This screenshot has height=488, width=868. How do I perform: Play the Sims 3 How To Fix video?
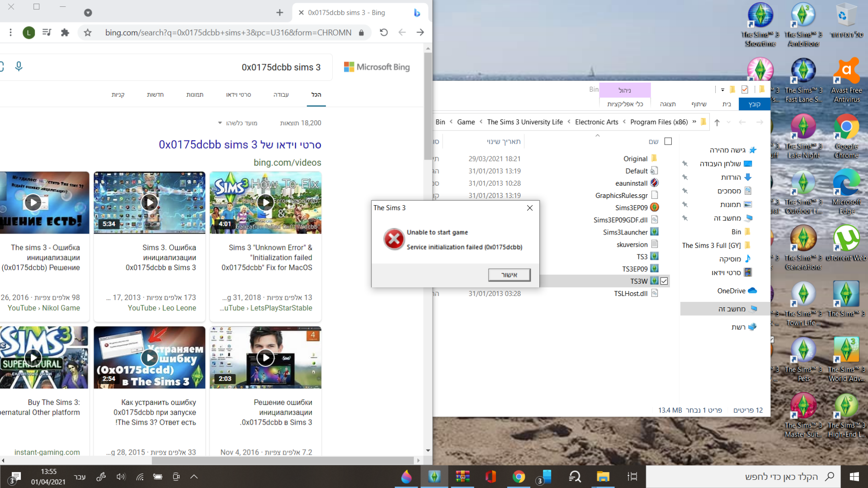265,202
